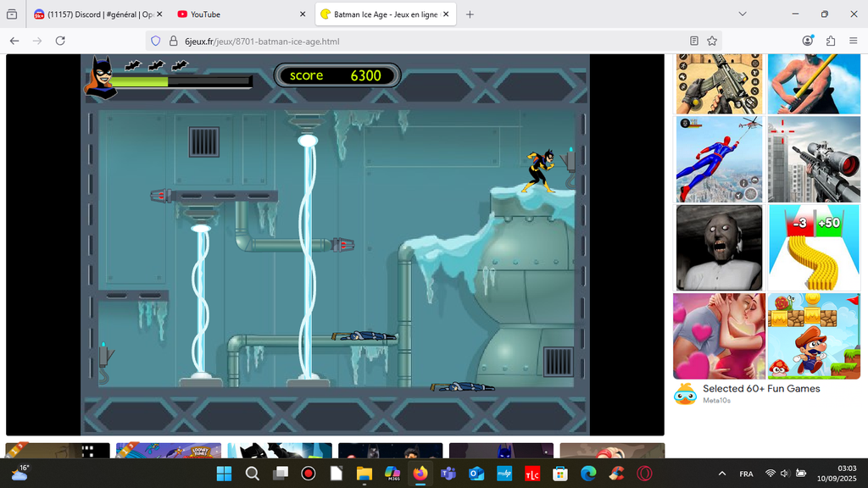This screenshot has width=868, height=488.
Task: Open a new tab with the plus button
Action: point(470,14)
